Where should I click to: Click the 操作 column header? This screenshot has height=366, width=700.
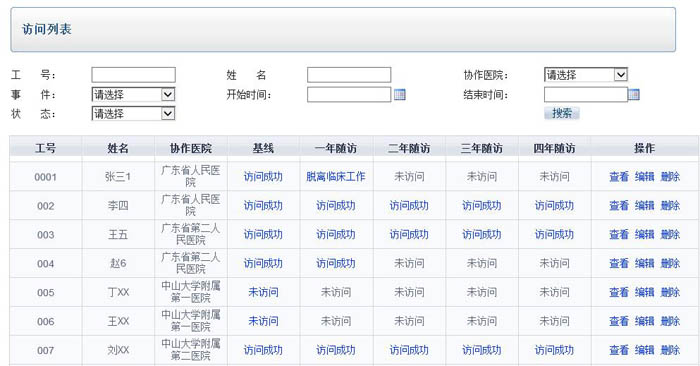[645, 148]
